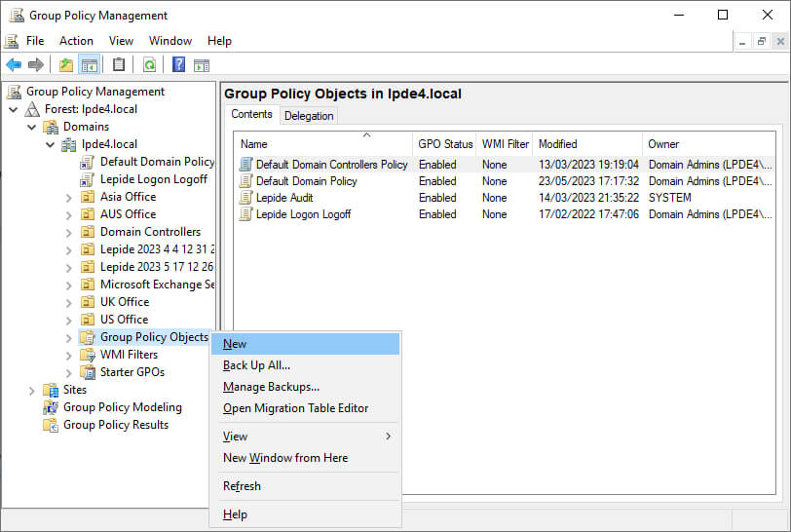
Task: Click the Up One Level folder icon
Action: 65,65
